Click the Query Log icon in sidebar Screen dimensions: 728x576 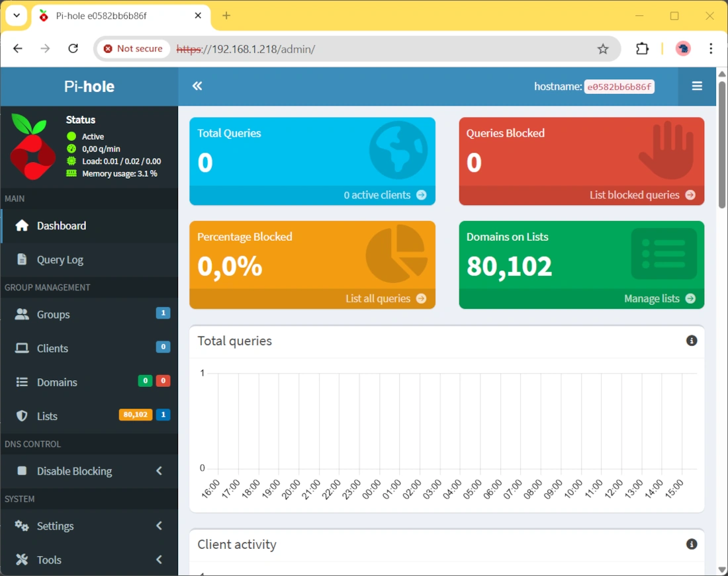pyautogui.click(x=23, y=259)
